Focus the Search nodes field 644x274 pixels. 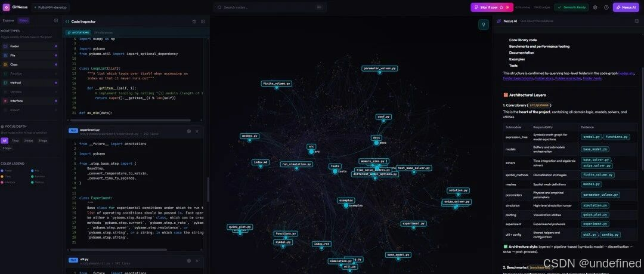coord(270,7)
